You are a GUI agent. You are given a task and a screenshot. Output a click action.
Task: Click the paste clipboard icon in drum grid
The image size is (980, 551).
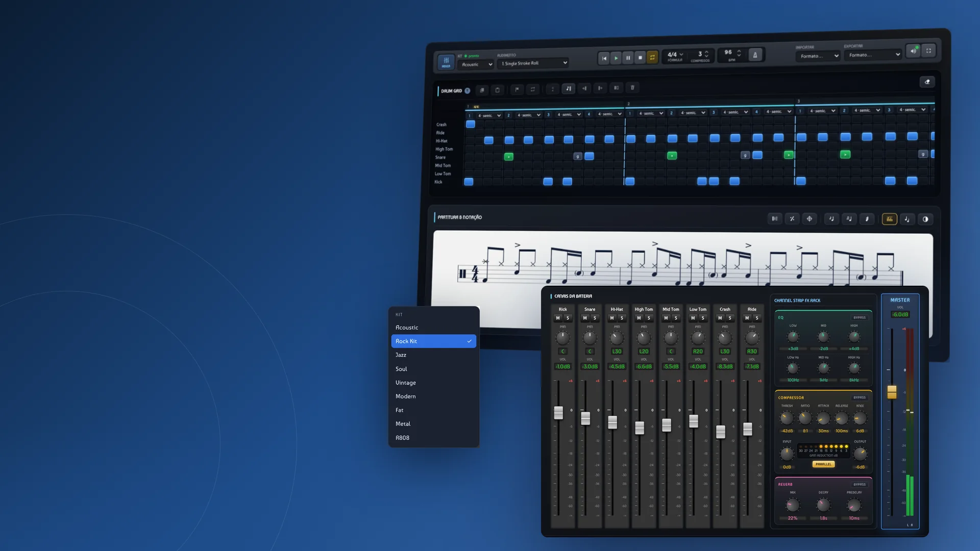(x=498, y=90)
